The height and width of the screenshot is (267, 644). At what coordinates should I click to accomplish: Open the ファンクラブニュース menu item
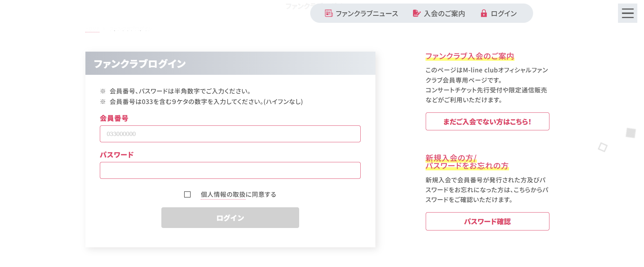click(x=367, y=14)
